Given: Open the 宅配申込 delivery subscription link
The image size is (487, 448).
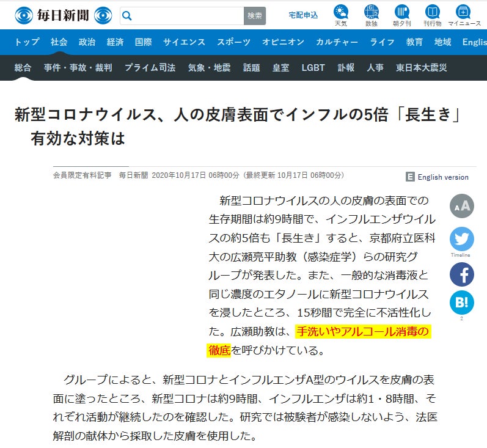Looking at the screenshot, I should tap(303, 15).
